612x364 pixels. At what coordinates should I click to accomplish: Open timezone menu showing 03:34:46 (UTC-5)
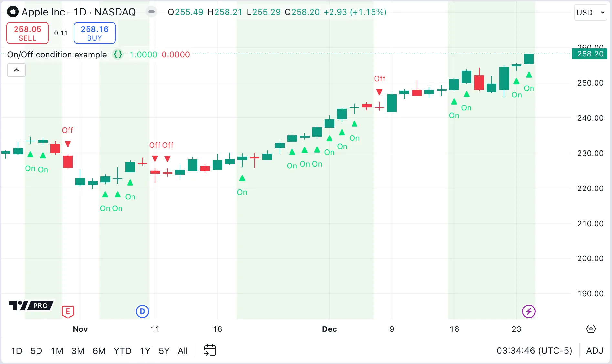(x=534, y=351)
